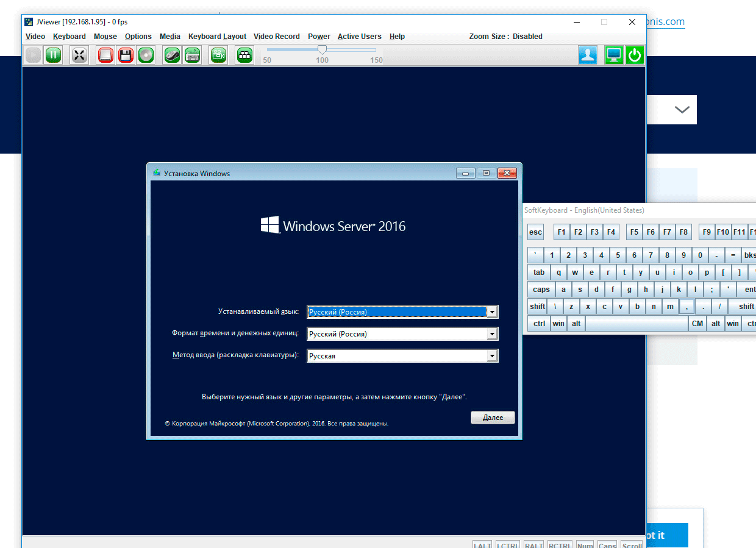
Task: Toggle the LALT status key
Action: [x=482, y=546]
